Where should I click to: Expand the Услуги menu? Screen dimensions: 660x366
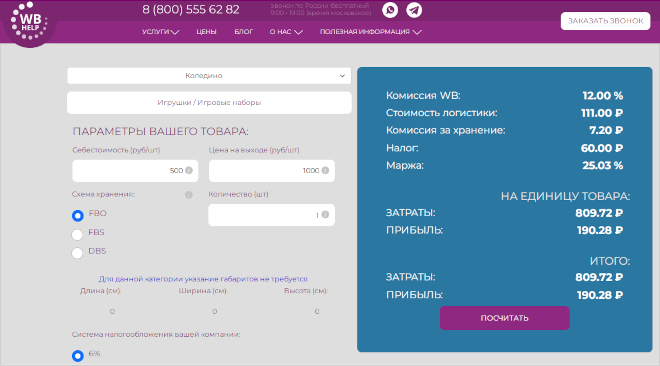coord(160,32)
